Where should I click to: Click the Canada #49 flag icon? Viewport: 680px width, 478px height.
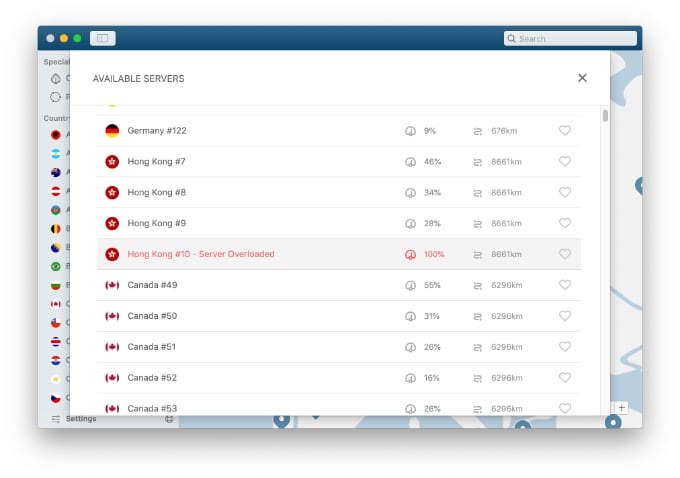coord(112,285)
